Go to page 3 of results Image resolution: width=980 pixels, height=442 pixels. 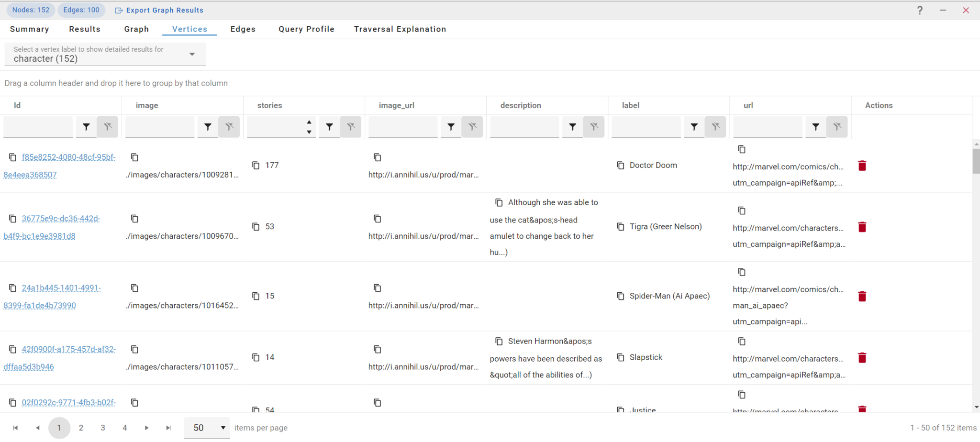(103, 428)
